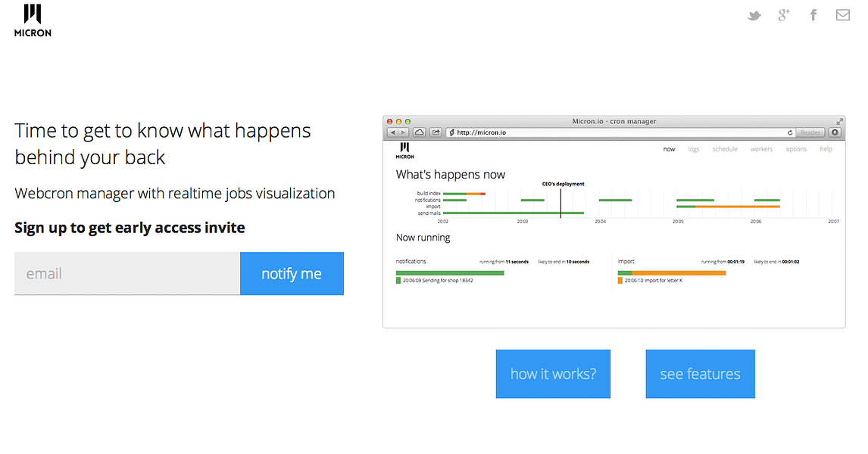Click the reload icon in address bar
The width and height of the screenshot is (868, 454).
tap(790, 132)
